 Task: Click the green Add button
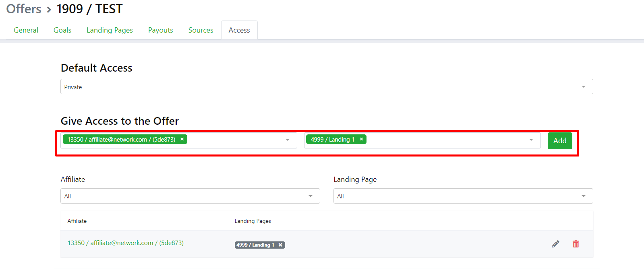[559, 141]
